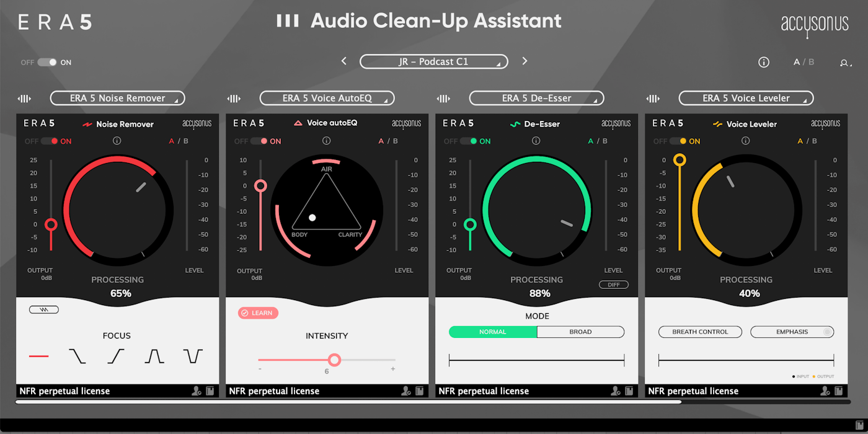Click the Noise Remover license user icon
Screen dimensions: 868x434
click(x=197, y=391)
